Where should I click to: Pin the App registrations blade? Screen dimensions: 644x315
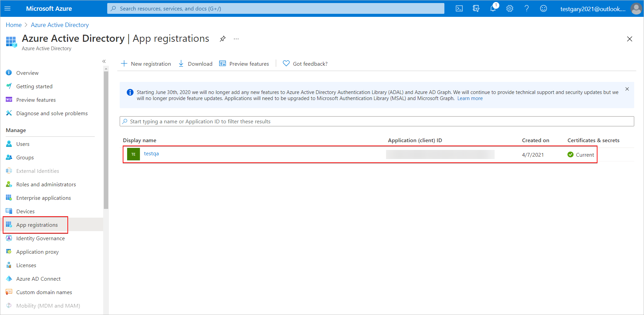[223, 39]
